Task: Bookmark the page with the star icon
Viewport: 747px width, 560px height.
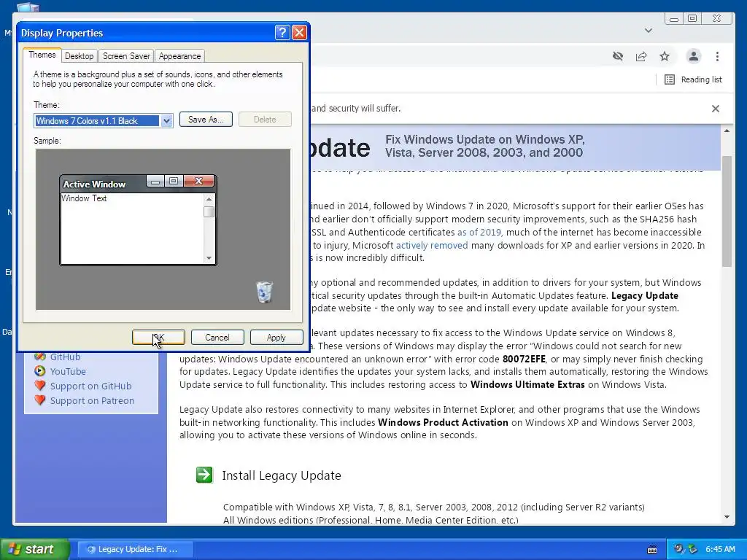Action: tap(665, 56)
